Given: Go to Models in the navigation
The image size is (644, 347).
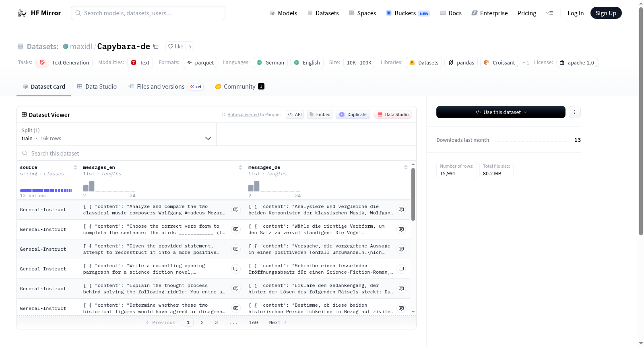Looking at the screenshot, I should [283, 13].
